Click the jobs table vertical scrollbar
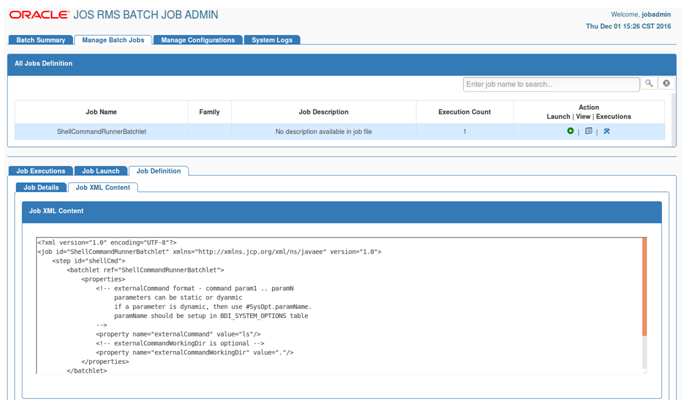Viewport: 683px width, 410px height. click(673, 119)
